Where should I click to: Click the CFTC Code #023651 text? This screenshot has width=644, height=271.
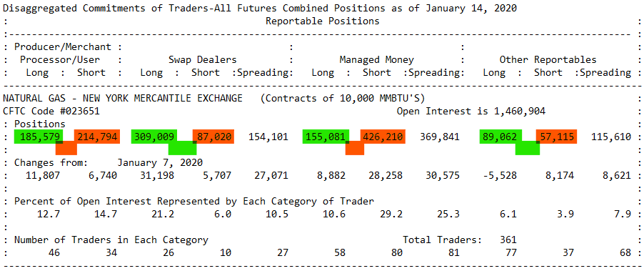[51, 112]
